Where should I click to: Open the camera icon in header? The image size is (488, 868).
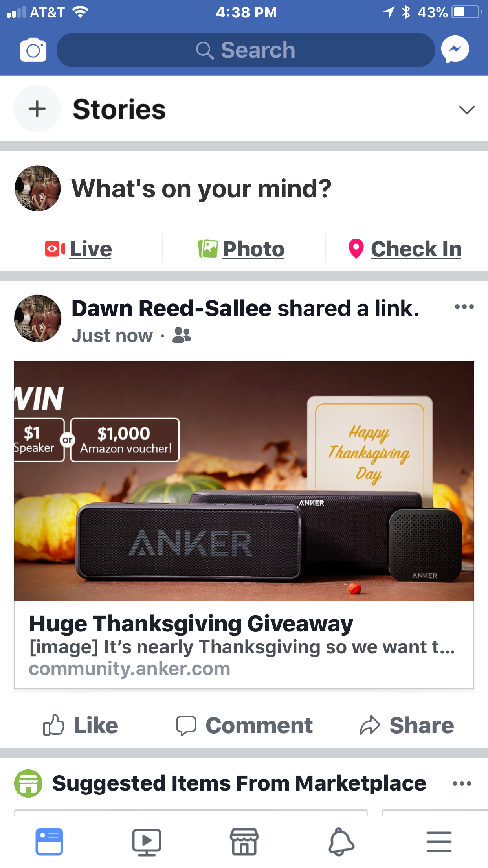pyautogui.click(x=33, y=50)
